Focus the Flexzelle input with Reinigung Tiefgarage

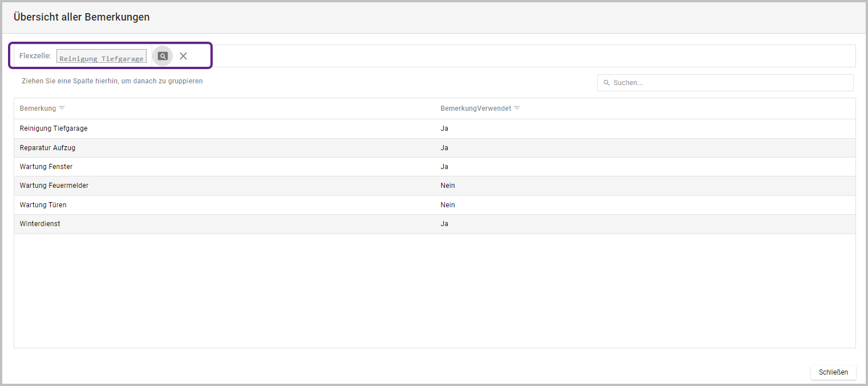102,57
